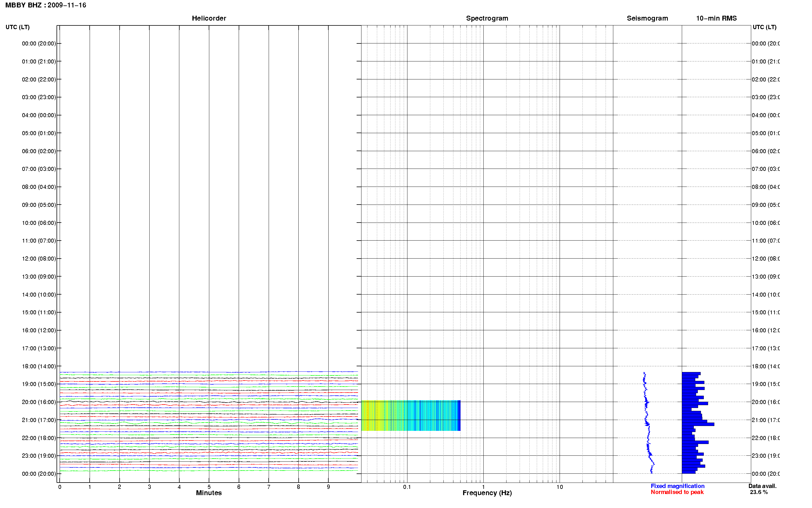Click the right-side UTC (LT) axis label

764,27
